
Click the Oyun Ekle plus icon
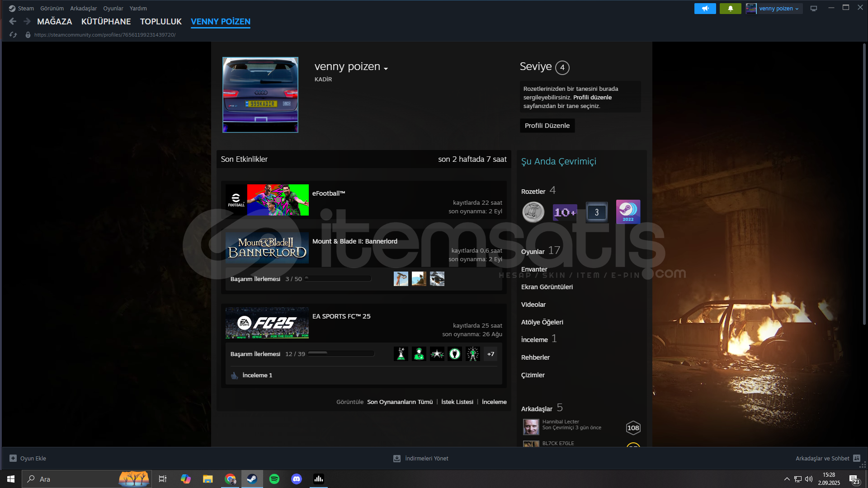pos(13,458)
